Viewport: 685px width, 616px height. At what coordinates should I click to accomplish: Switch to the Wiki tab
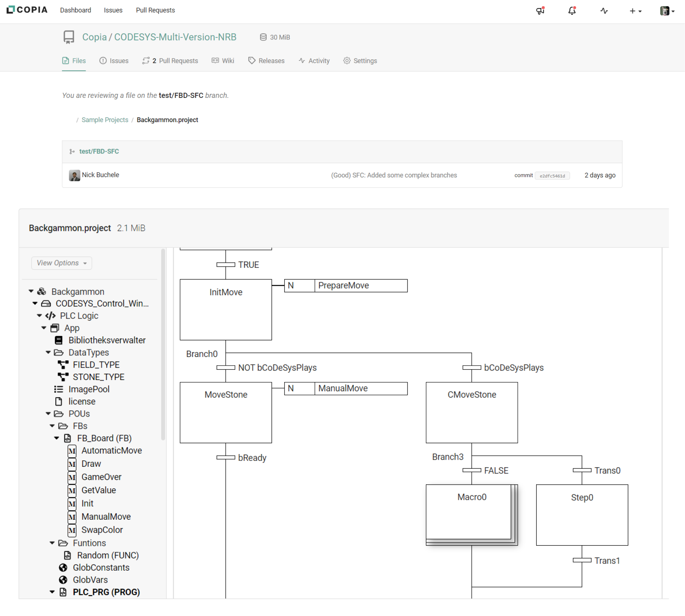pyautogui.click(x=223, y=61)
